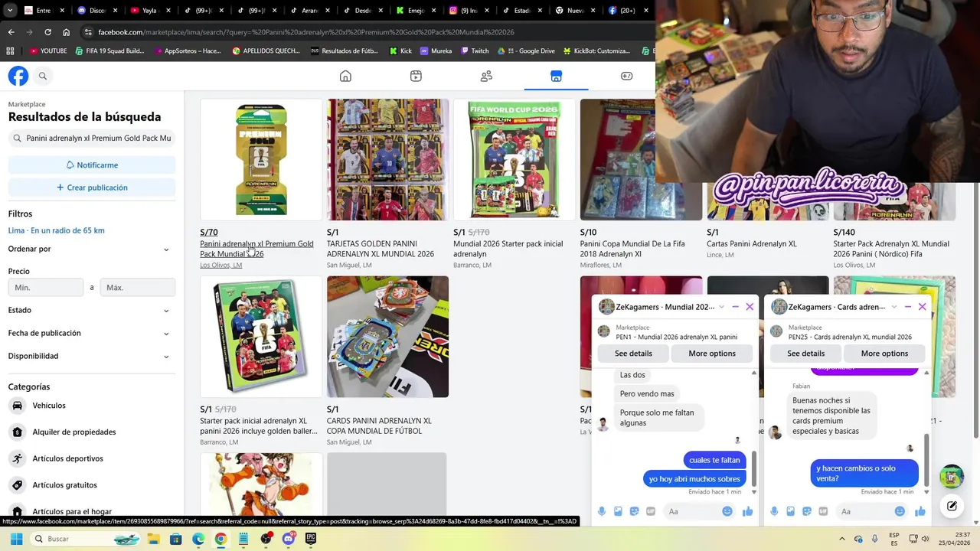980x551 pixels.
Task: Open the Reels video icon in Facebook nav
Action: click(x=416, y=76)
